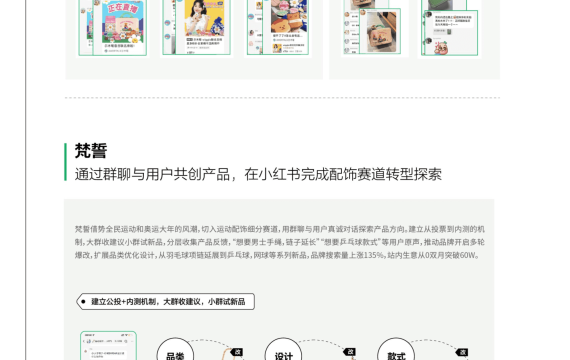
Task: Click the chat screenshot with pig sticker
Action: coord(450,33)
